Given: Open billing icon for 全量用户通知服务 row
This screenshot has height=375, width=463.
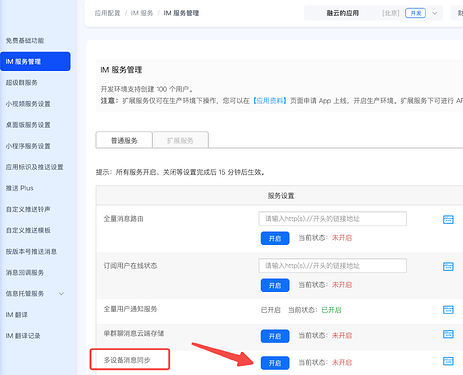Looking at the screenshot, I should [448, 310].
